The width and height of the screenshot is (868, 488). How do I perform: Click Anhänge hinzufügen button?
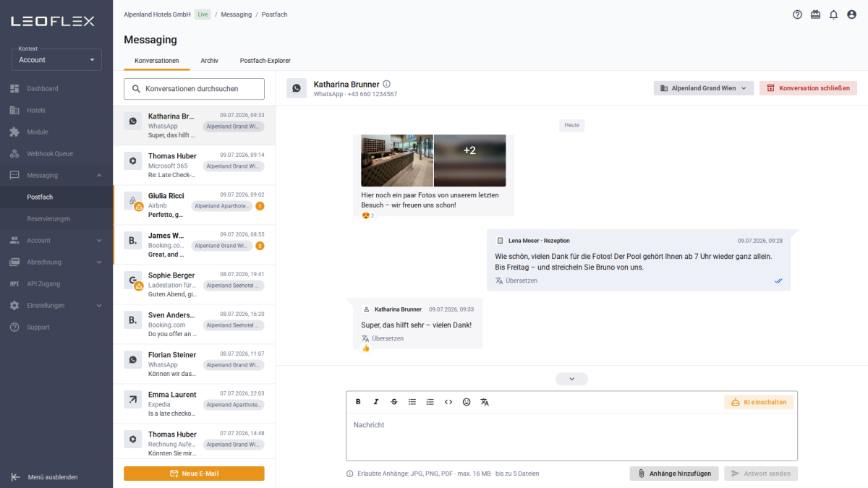674,474
